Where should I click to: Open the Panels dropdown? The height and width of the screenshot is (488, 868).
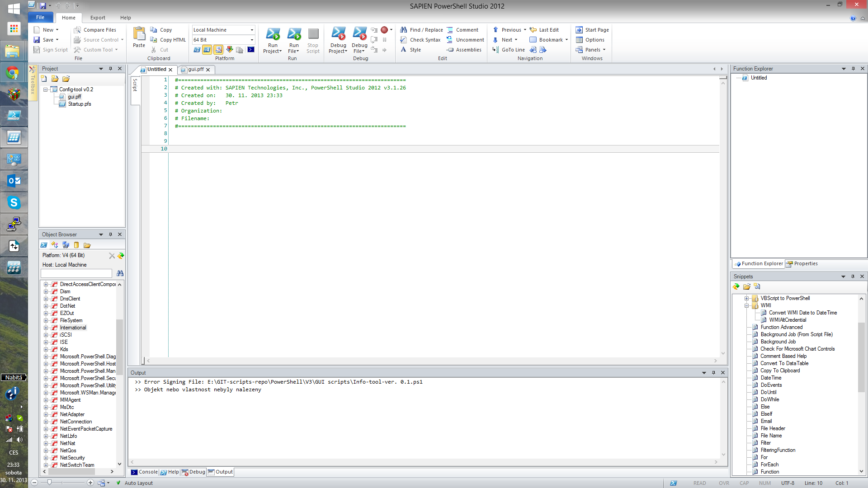click(590, 50)
